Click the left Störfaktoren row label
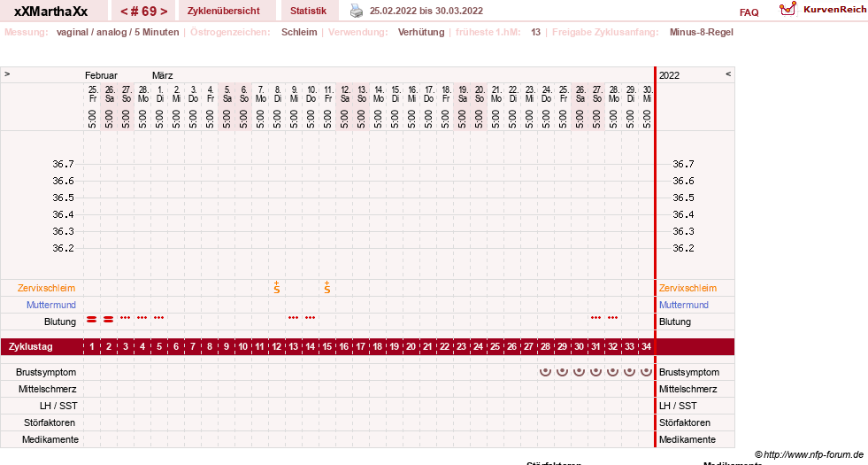The image size is (868, 465). pyautogui.click(x=50, y=422)
